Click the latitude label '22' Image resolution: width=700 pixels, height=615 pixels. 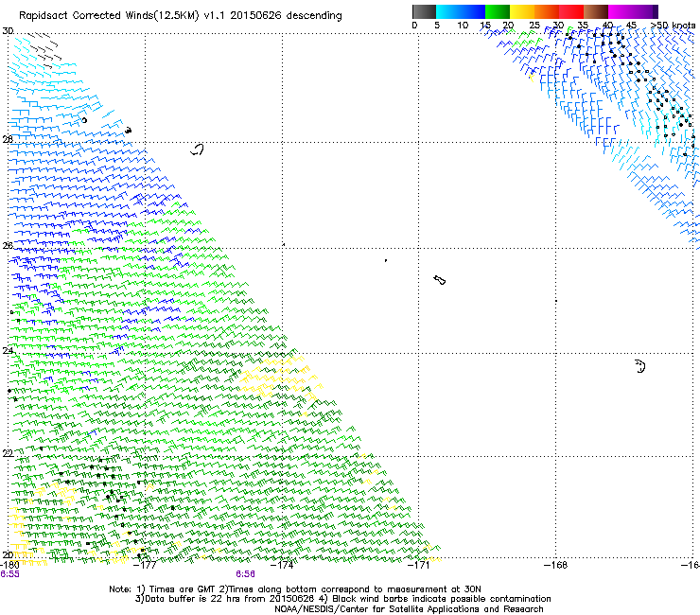tap(8, 453)
